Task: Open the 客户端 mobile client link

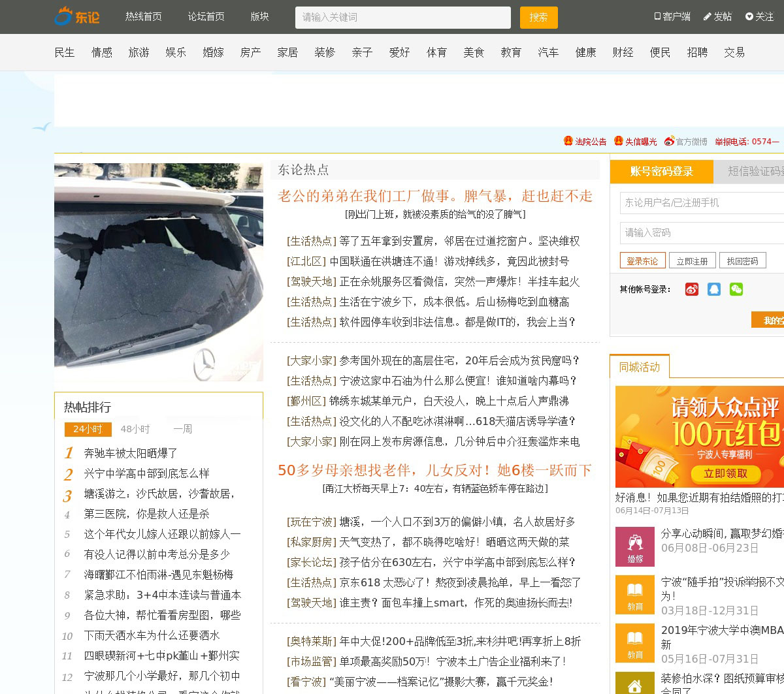Action: click(672, 16)
